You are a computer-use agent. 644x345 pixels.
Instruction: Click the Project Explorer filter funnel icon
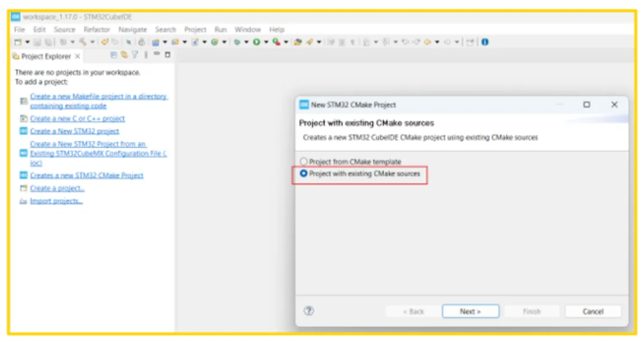pyautogui.click(x=135, y=54)
